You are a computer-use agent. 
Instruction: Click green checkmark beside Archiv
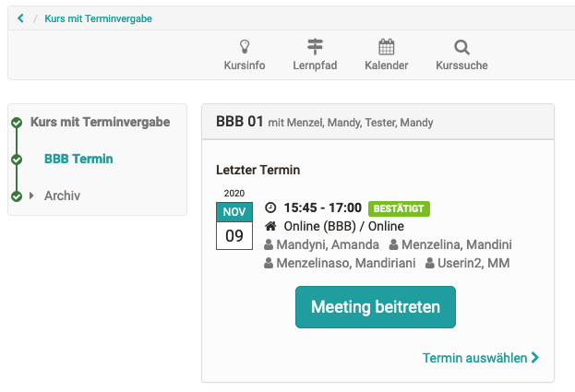pyautogui.click(x=16, y=196)
